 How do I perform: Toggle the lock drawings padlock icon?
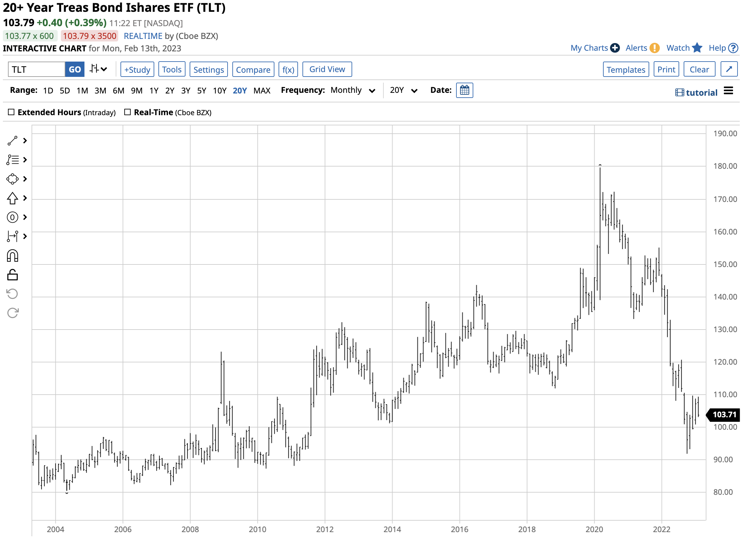point(12,275)
